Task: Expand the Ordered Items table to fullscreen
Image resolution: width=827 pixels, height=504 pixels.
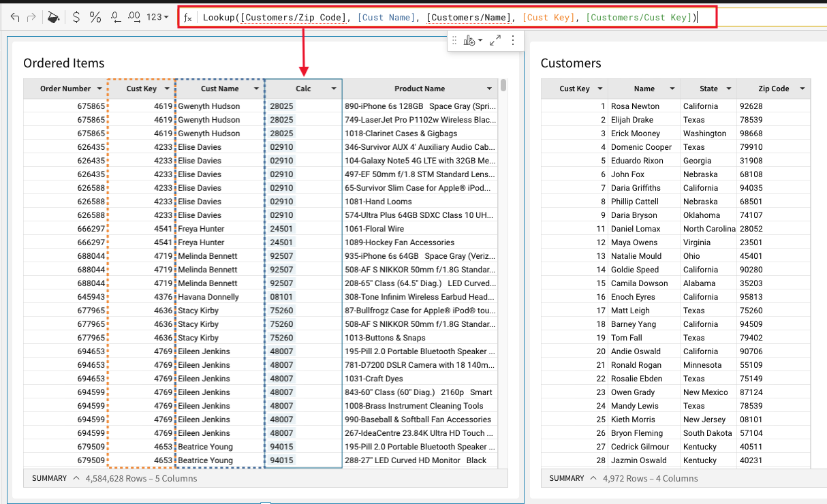Action: tap(495, 41)
